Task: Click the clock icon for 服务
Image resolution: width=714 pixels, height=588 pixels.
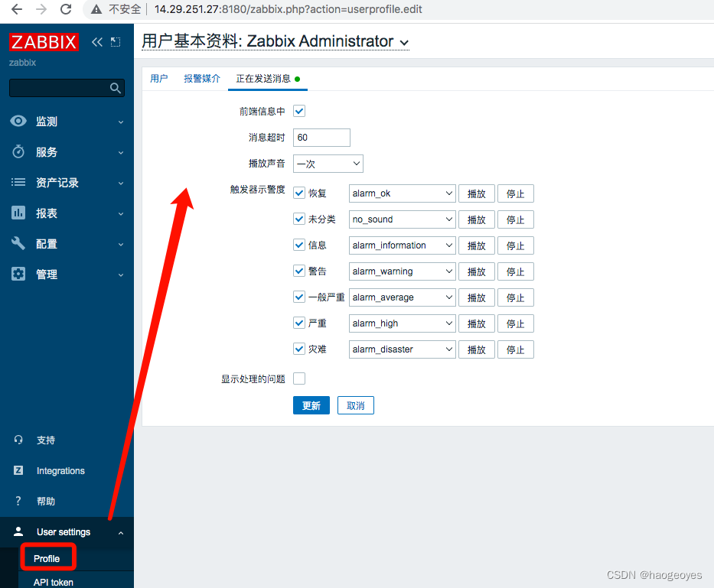Action: (18, 151)
